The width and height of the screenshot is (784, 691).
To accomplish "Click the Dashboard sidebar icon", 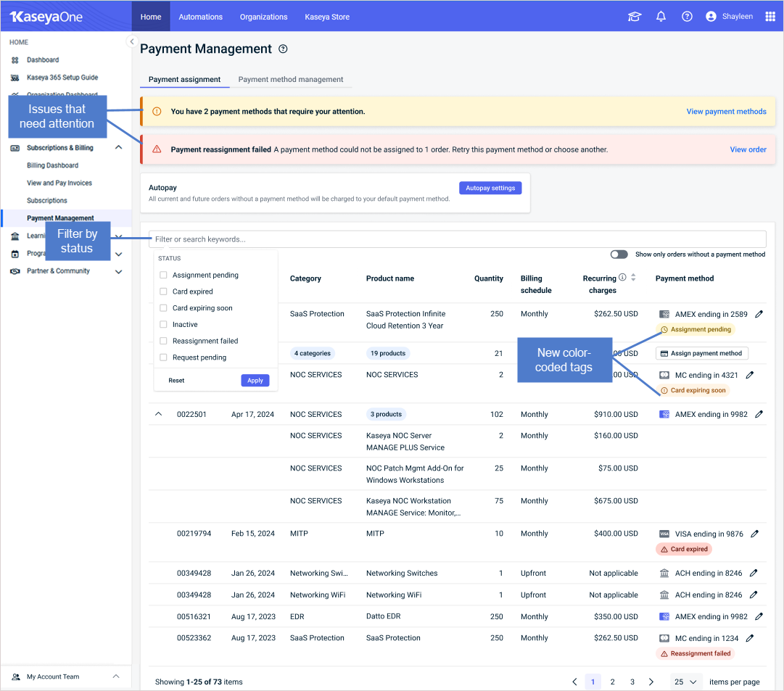I will [x=15, y=60].
